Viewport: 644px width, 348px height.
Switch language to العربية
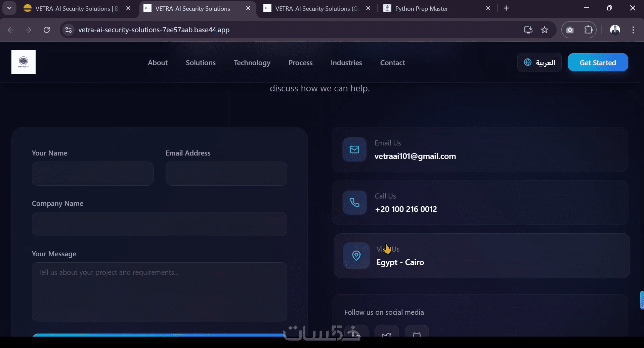pos(540,62)
